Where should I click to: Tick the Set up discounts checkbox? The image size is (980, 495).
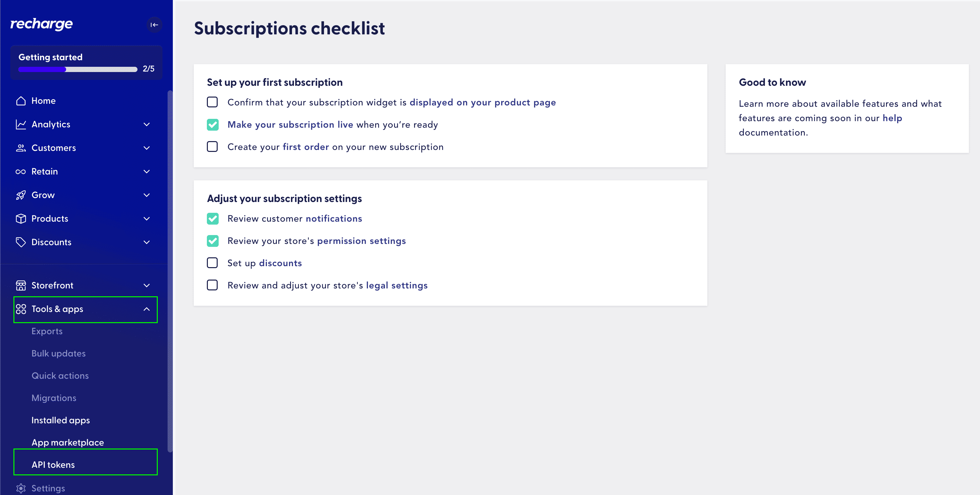point(212,263)
